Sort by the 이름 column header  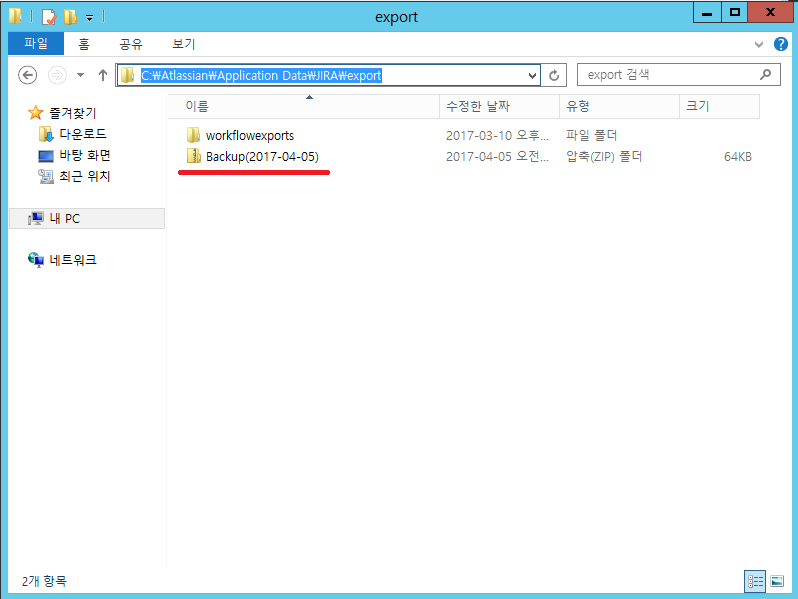click(x=304, y=106)
